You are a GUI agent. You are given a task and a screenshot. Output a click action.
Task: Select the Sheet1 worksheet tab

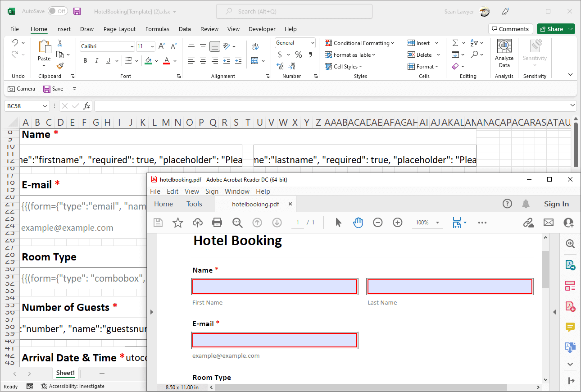pyautogui.click(x=65, y=373)
